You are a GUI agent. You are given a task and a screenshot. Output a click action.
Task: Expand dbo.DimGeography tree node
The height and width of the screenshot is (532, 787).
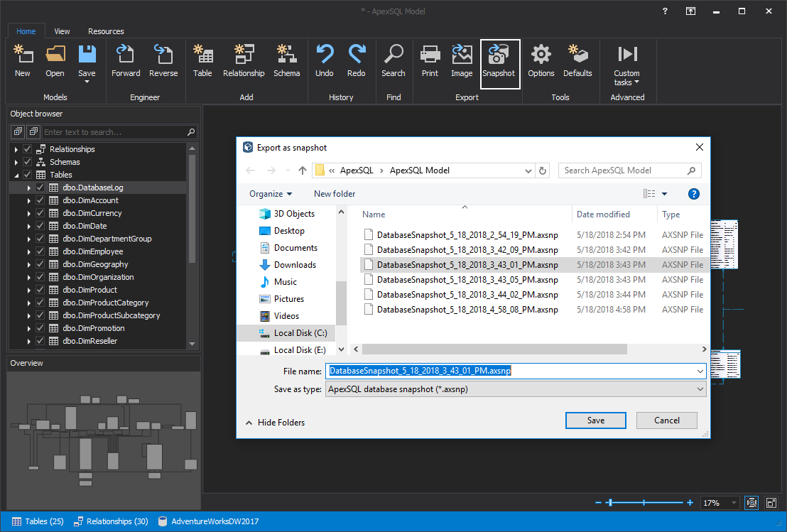28,264
